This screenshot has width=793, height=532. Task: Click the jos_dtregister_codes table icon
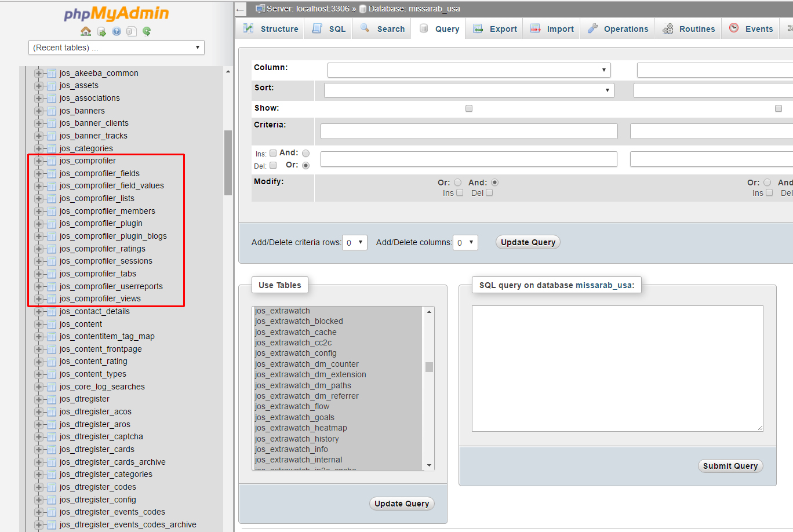(52, 487)
